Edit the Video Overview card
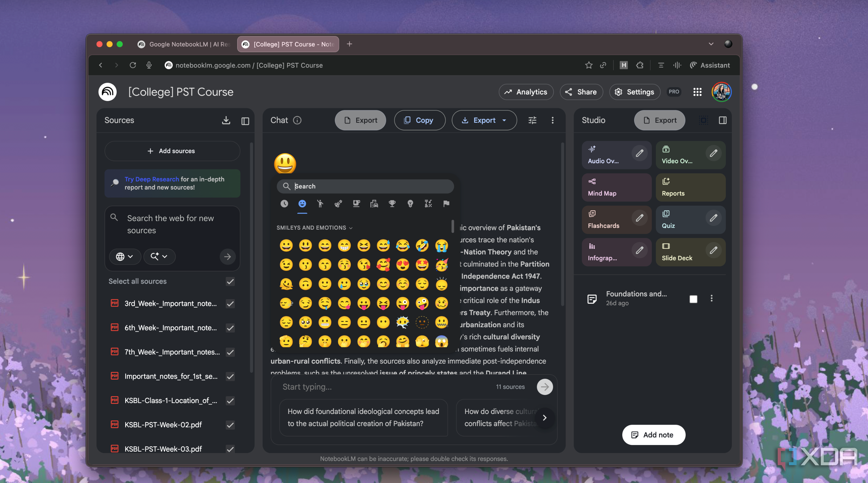The height and width of the screenshot is (483, 868). click(x=713, y=153)
